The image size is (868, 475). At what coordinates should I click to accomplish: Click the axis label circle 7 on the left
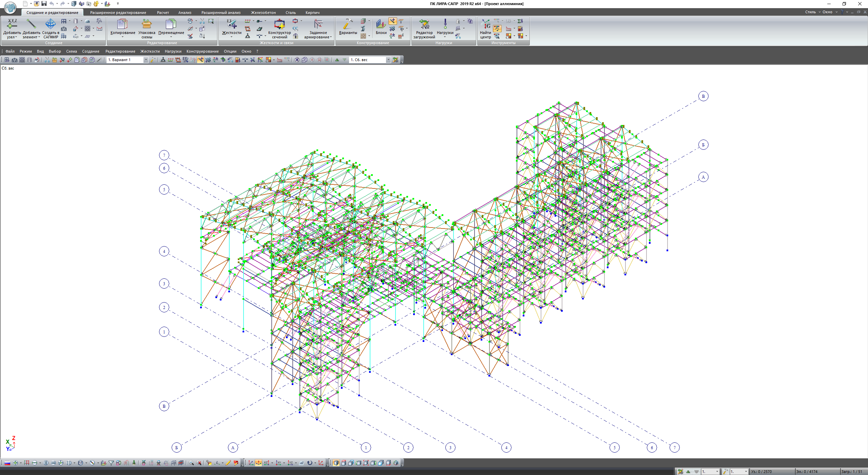(164, 156)
